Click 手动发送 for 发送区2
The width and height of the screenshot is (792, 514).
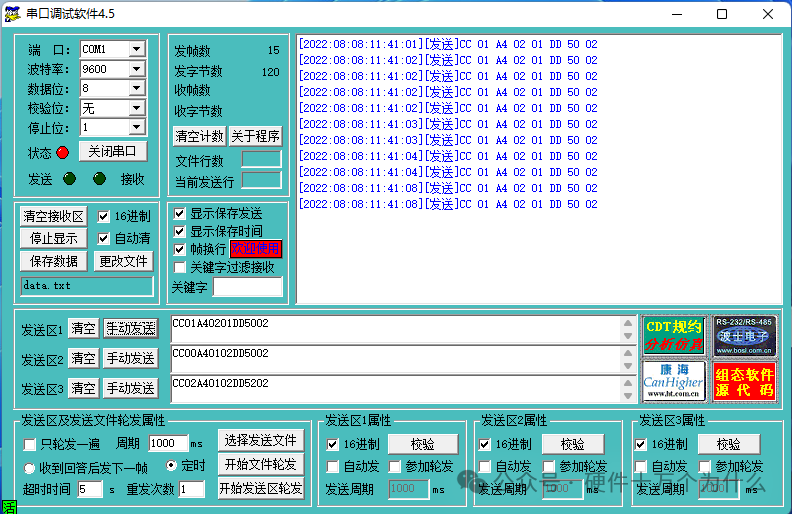tap(131, 358)
